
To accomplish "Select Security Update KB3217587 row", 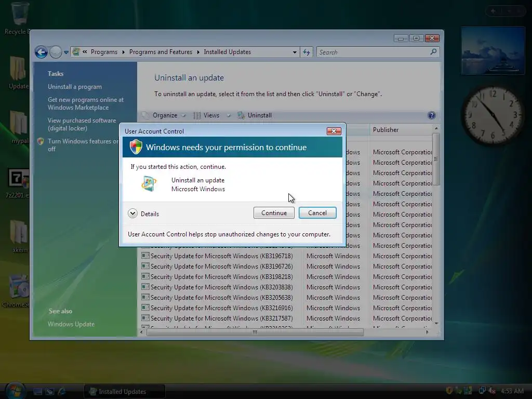I will tap(286, 318).
